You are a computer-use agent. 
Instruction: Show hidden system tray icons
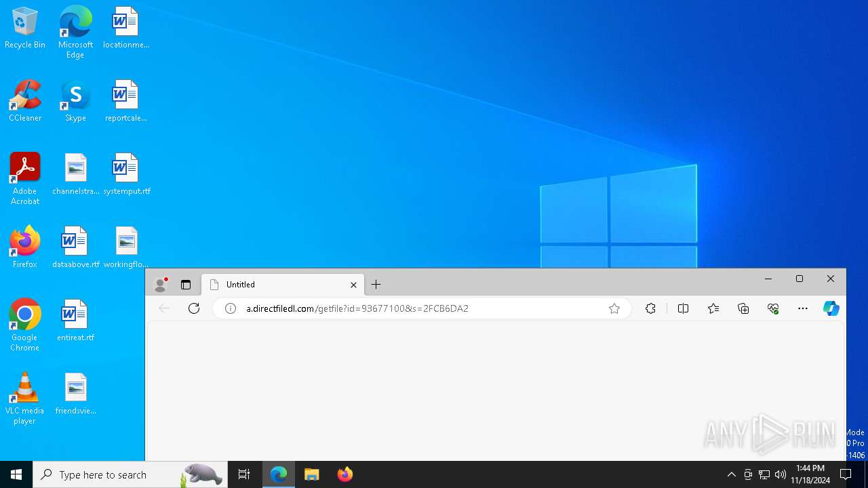pos(731,474)
